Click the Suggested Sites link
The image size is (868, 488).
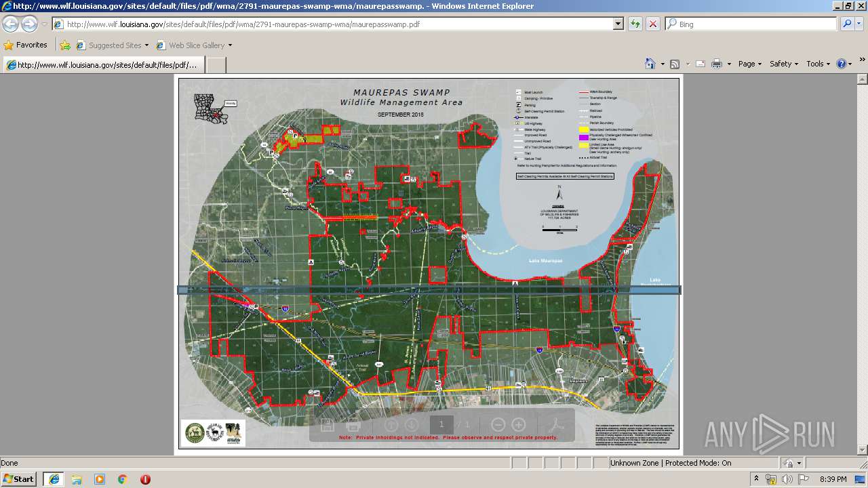click(111, 45)
